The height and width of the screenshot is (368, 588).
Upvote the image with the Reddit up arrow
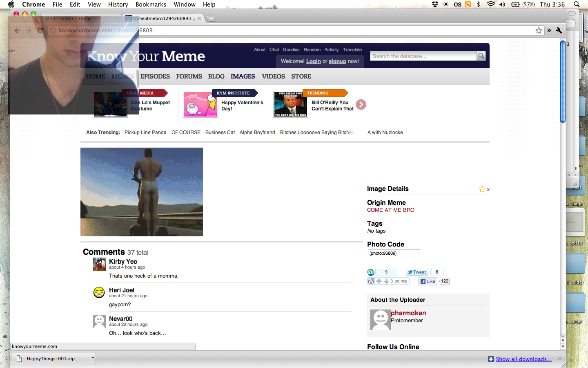pyautogui.click(x=379, y=281)
